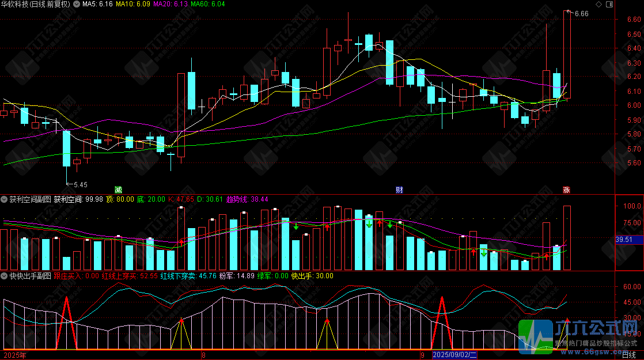Viewport: 644px width, 360px height.
Task: Open the dropdown beside 华软科技 chart title
Action: tap(77, 4)
